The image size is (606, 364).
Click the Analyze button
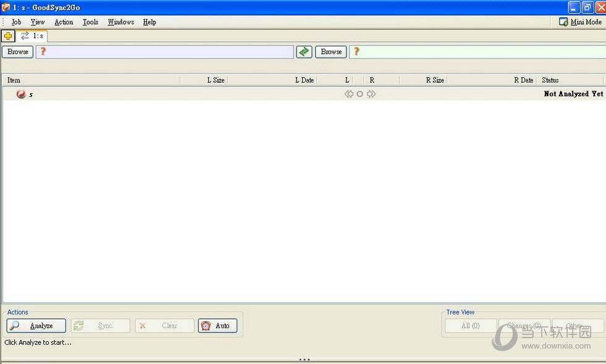(36, 326)
